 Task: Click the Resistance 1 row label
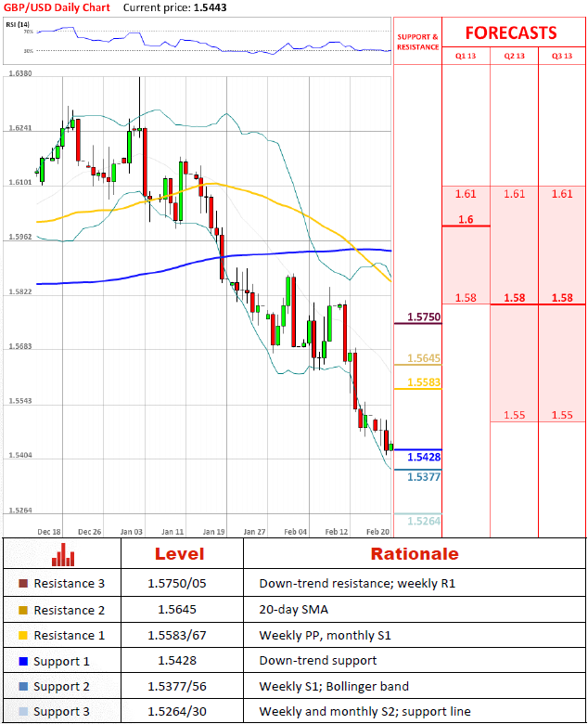tap(70, 635)
